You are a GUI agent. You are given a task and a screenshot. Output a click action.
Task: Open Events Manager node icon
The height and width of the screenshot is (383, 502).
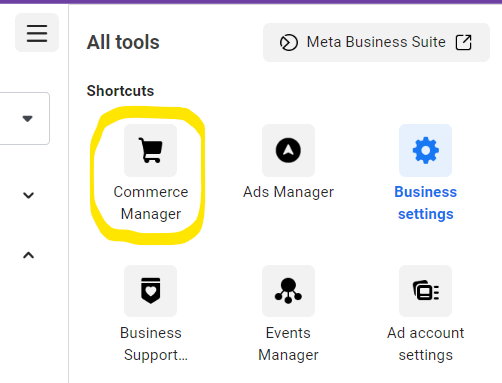click(x=288, y=291)
